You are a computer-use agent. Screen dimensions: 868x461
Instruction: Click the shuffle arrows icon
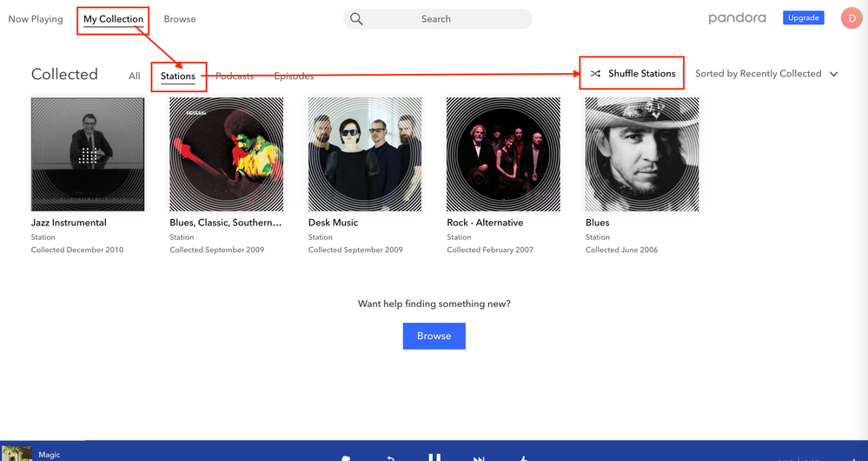(595, 74)
